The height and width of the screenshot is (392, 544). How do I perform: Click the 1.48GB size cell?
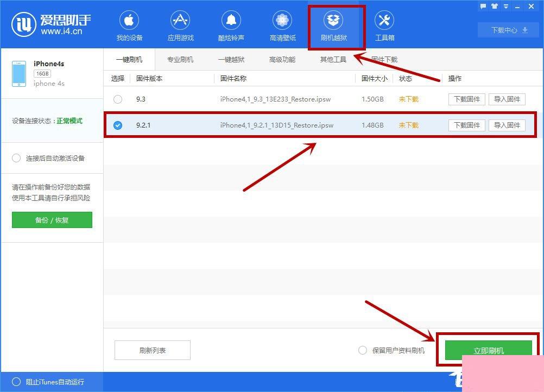coord(372,125)
